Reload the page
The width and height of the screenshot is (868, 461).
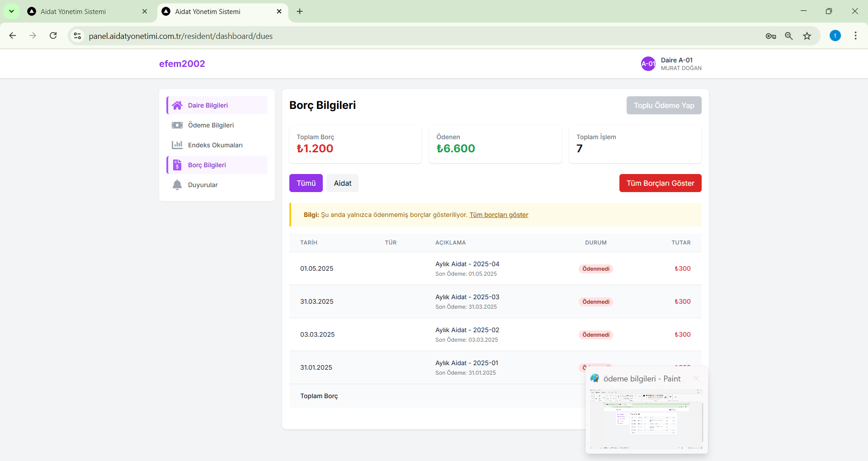[53, 36]
